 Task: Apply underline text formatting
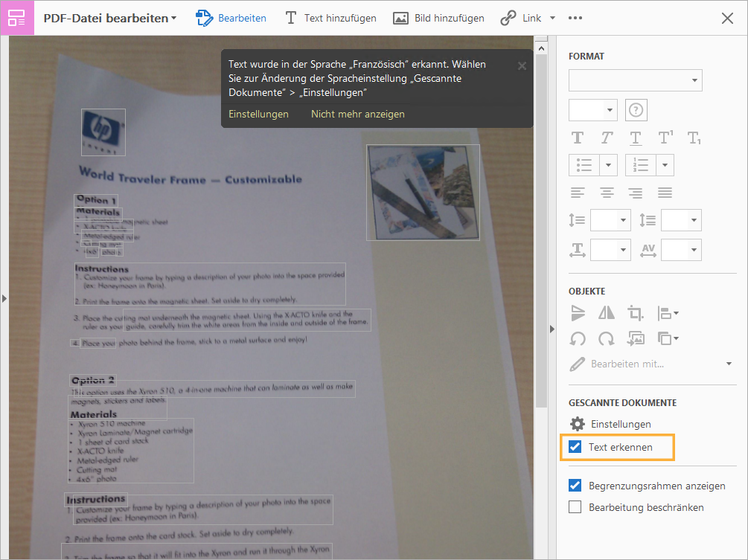(x=636, y=138)
